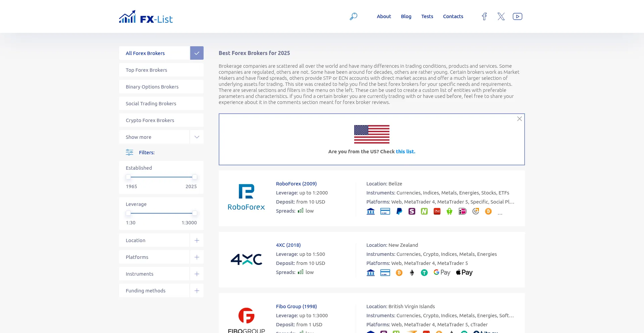Expand the Funding methods filter

[x=197, y=291]
